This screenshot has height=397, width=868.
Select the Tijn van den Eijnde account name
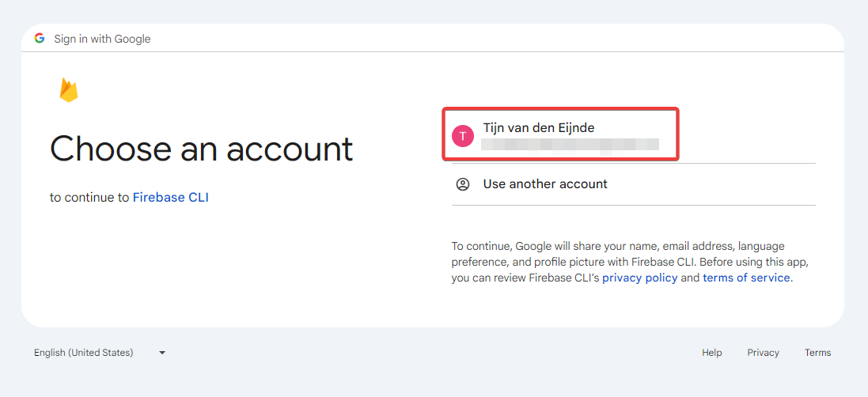[538, 127]
